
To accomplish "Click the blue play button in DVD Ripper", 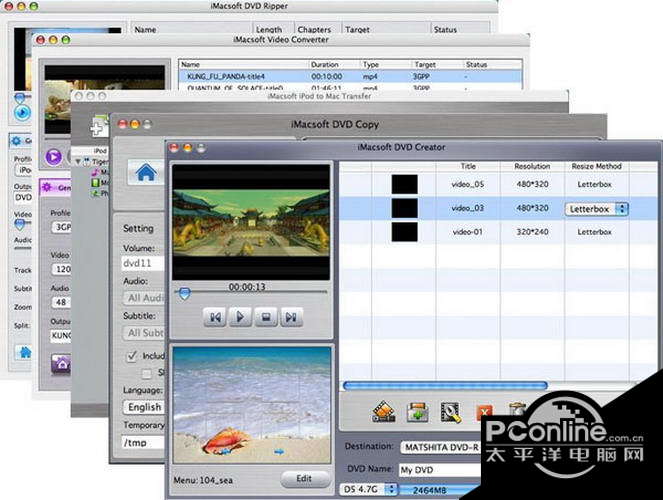I will pyautogui.click(x=22, y=113).
